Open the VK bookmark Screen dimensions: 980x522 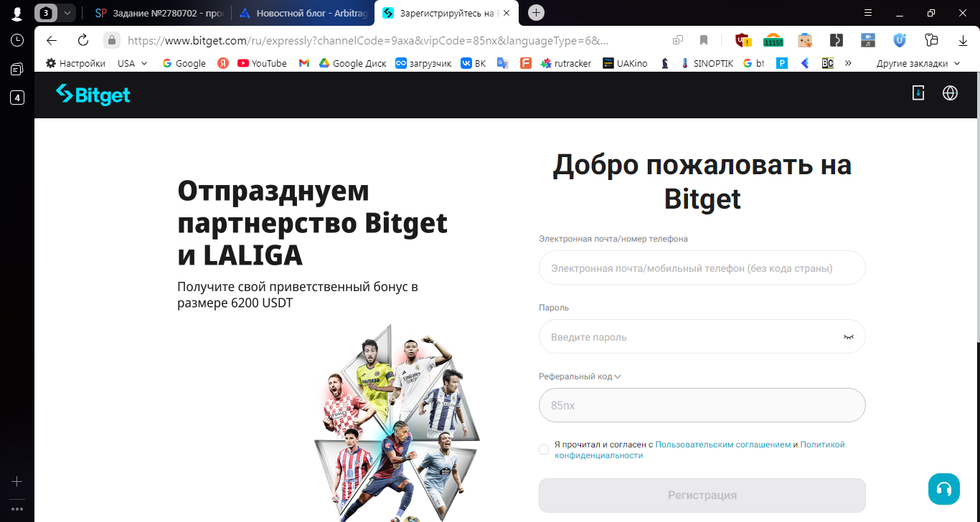[x=473, y=63]
